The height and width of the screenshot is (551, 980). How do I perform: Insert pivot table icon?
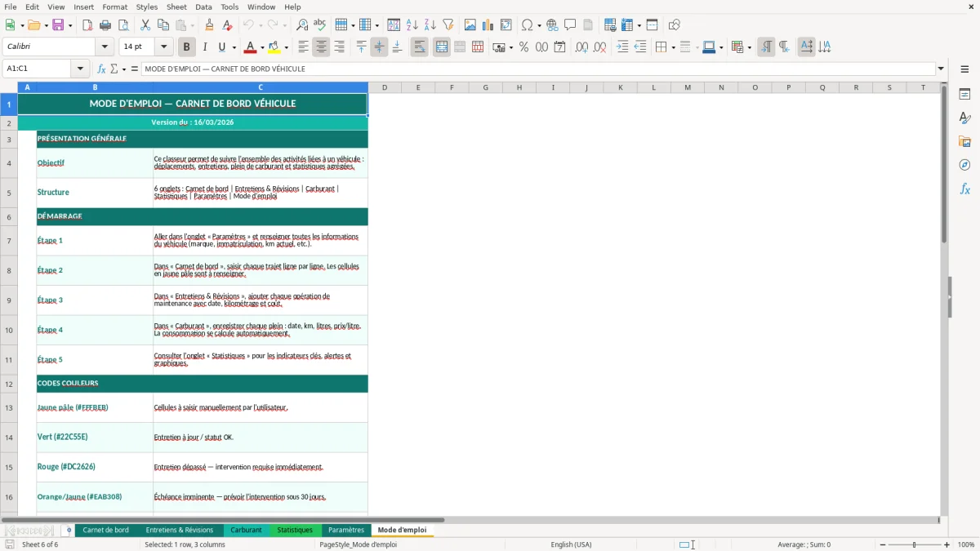tap(506, 25)
